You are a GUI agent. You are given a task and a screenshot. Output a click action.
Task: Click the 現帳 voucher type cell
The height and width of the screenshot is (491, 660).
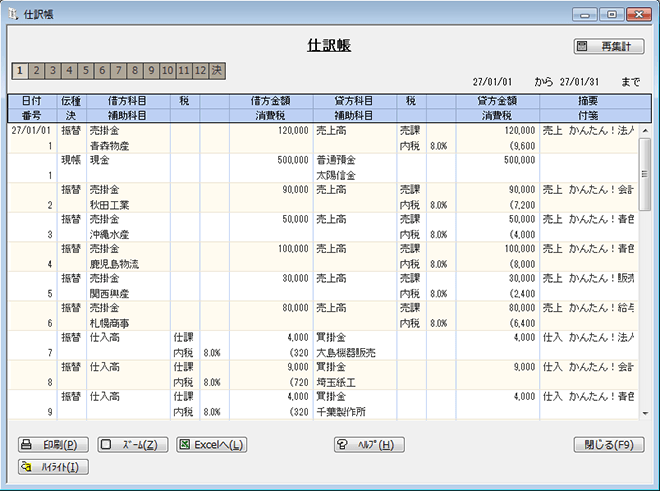point(71,160)
